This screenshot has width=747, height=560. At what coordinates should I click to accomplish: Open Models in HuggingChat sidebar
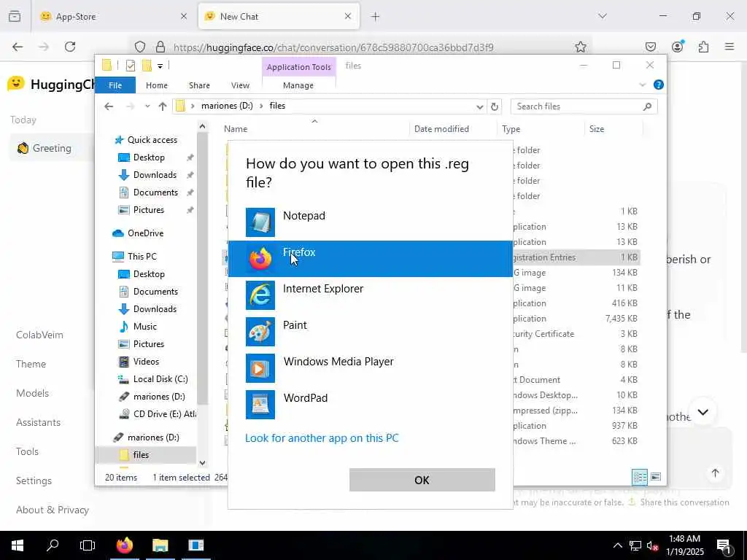[32, 393]
